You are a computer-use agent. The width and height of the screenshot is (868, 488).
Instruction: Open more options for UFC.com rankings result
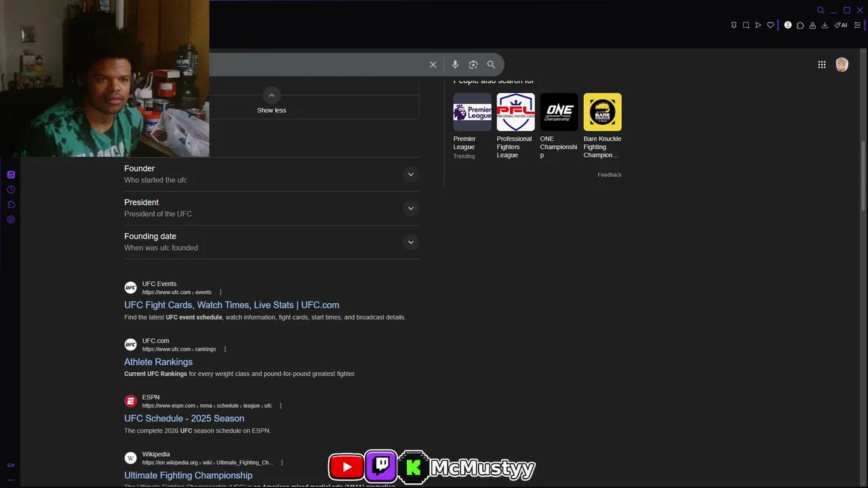pos(225,349)
